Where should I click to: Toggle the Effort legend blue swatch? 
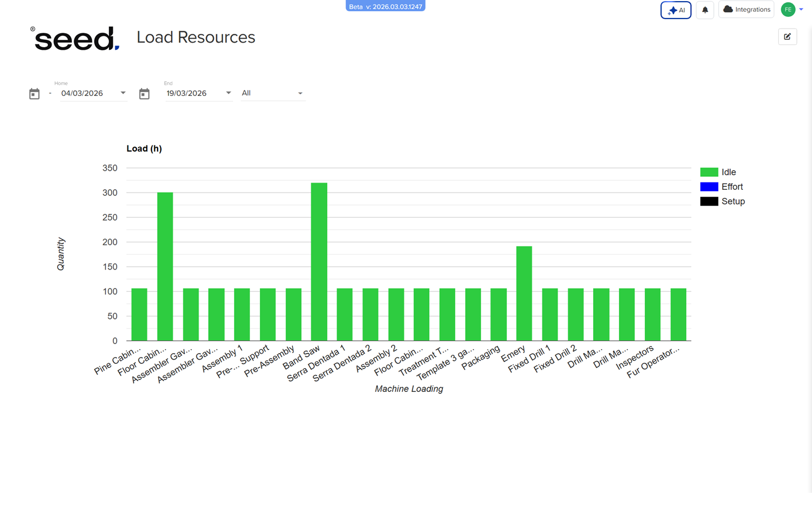click(x=709, y=187)
